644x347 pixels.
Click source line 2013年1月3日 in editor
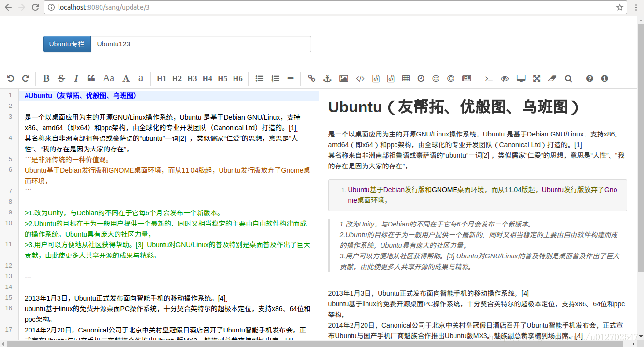(125, 298)
